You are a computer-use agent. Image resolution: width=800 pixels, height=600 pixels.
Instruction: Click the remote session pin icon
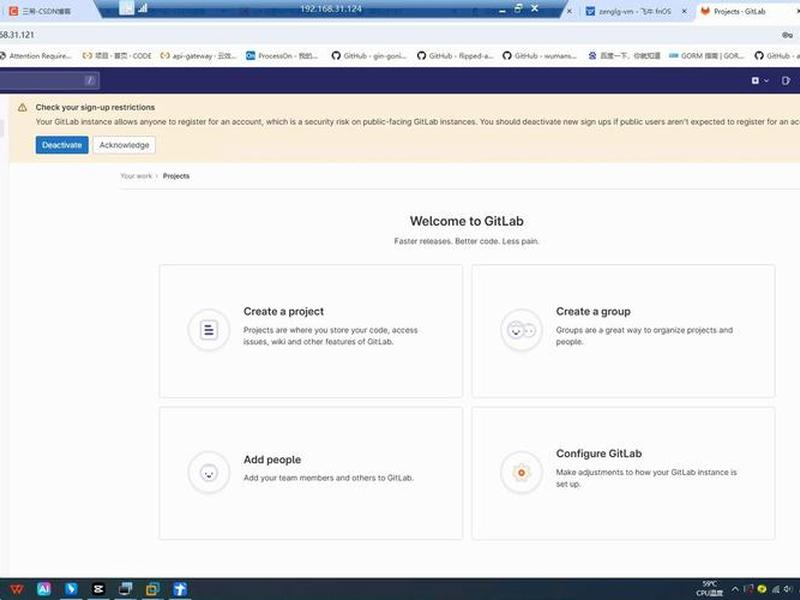(x=126, y=8)
